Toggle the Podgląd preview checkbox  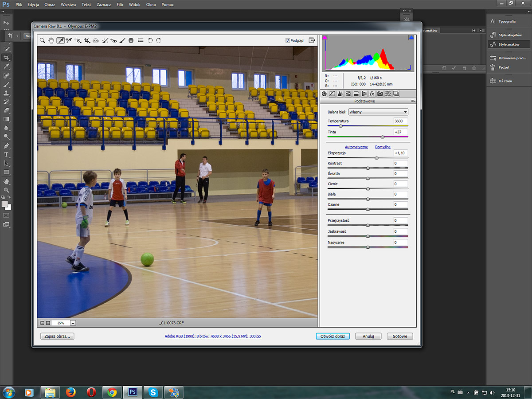[288, 40]
